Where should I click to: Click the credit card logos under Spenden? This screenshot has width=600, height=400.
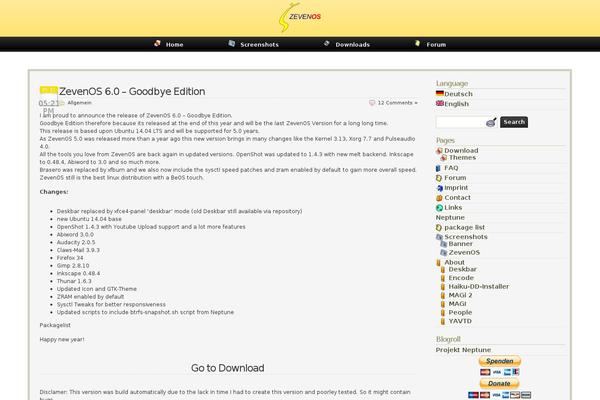pos(499,372)
